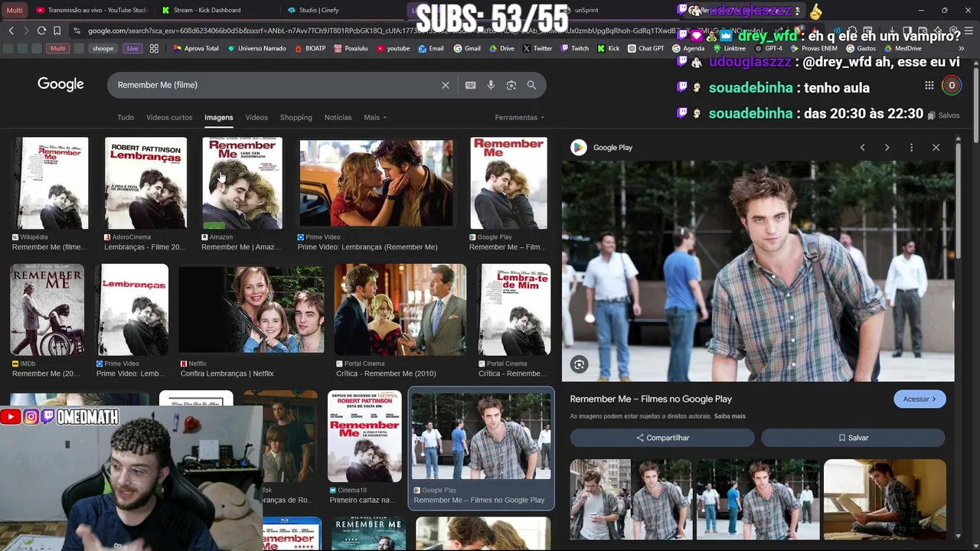This screenshot has height=551, width=980.
Task: Open Remember Me – Filmes no Google Play title
Action: pyautogui.click(x=651, y=399)
